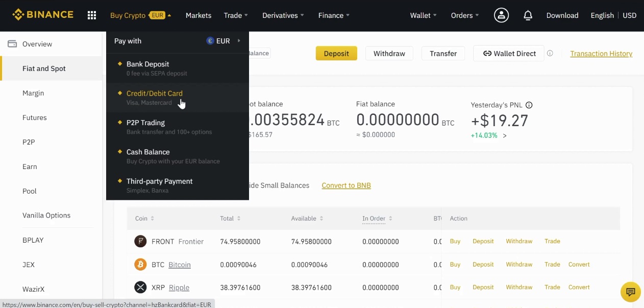
Task: Open the apps grid menu icon
Action: [x=92, y=15]
